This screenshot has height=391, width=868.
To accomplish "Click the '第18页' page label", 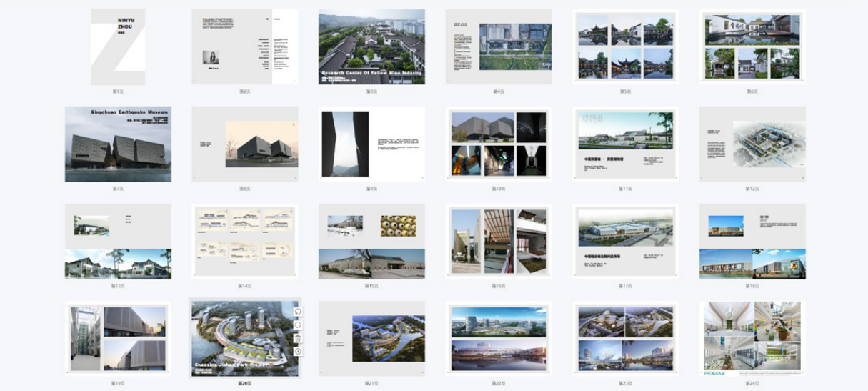I will (x=752, y=286).
